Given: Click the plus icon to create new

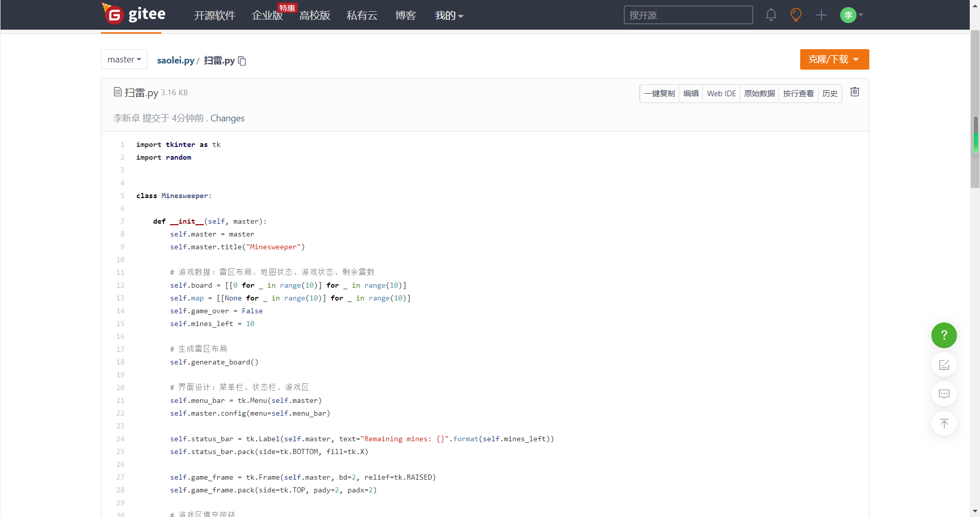Looking at the screenshot, I should point(821,15).
